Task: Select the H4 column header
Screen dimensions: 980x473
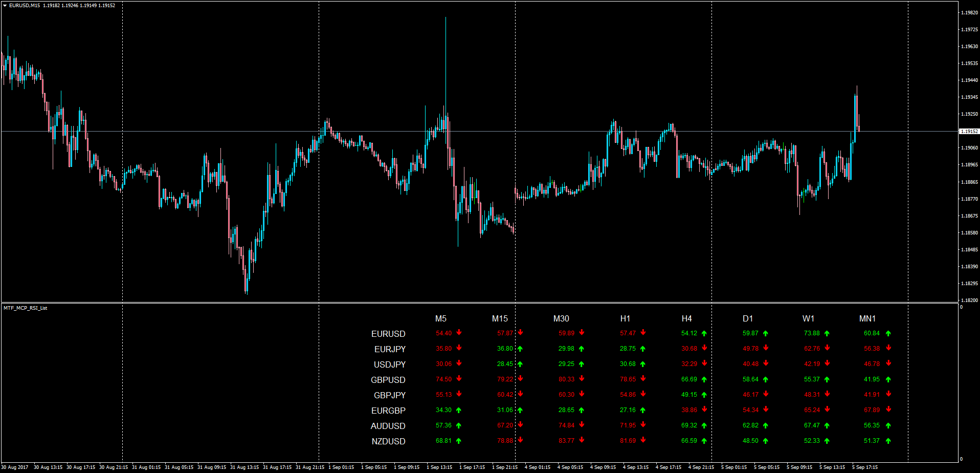Action: pyautogui.click(x=686, y=318)
